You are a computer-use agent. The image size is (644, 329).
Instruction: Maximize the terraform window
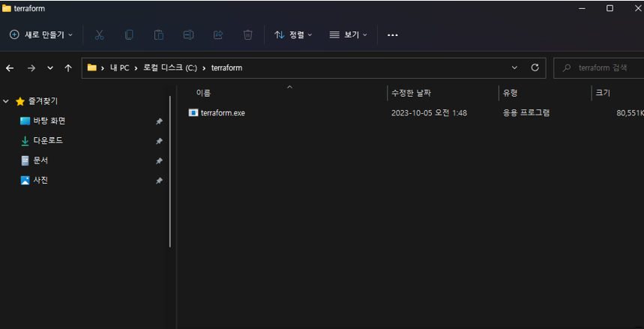point(610,8)
